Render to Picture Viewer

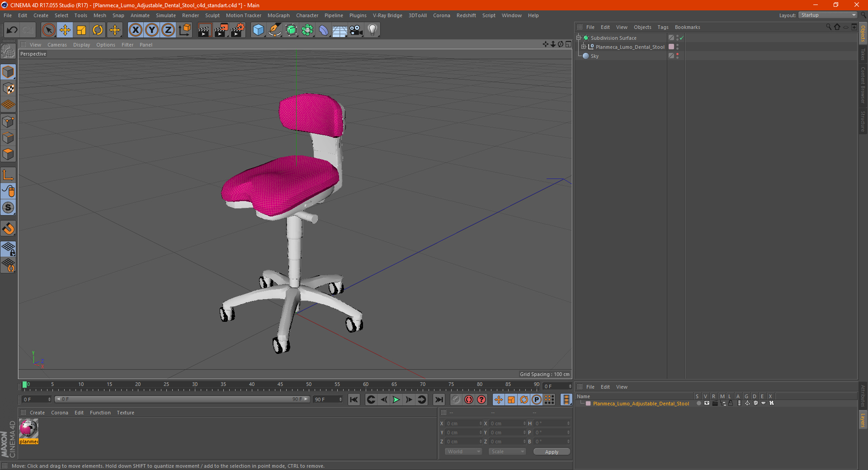tap(221, 30)
